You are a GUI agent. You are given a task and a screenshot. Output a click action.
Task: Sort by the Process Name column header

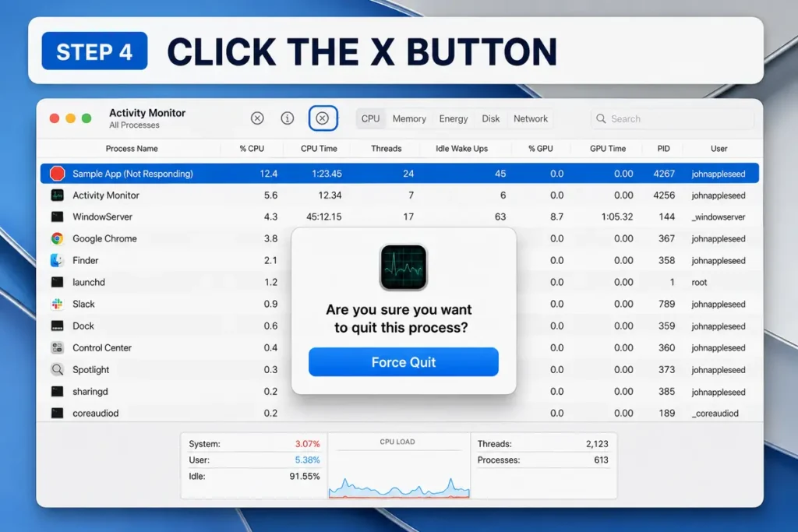pyautogui.click(x=132, y=149)
